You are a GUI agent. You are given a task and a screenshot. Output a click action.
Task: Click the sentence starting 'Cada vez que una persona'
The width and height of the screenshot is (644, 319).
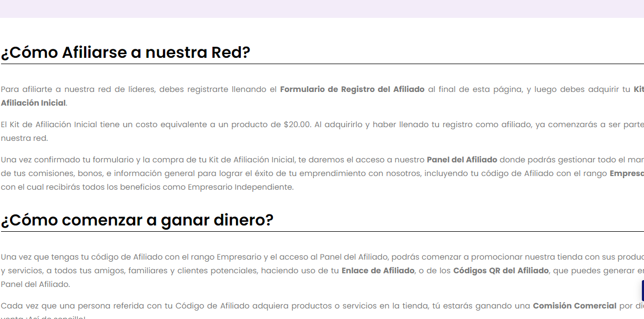pos(210,306)
